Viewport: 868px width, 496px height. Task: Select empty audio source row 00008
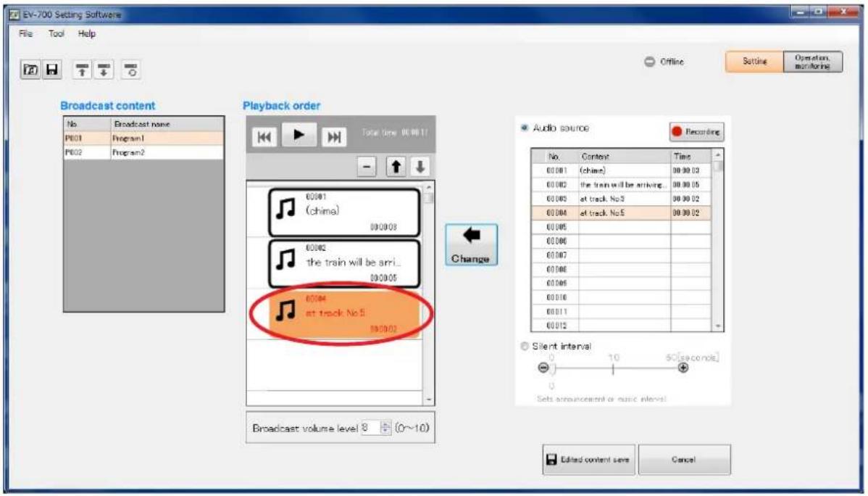pyautogui.click(x=621, y=269)
